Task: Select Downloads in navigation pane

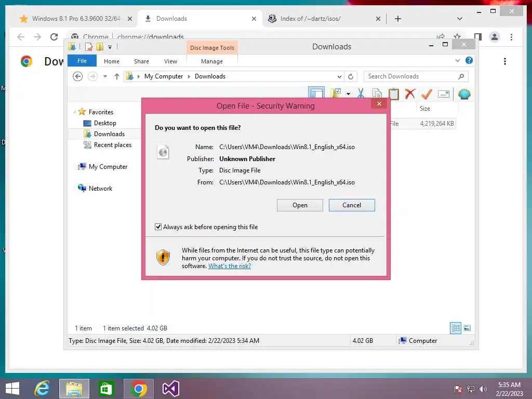Action: 109,134
